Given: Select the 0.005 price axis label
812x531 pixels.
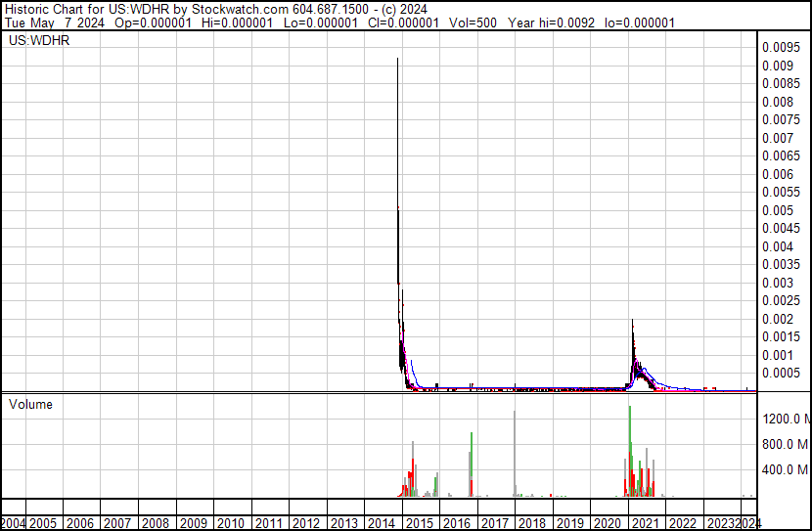Looking at the screenshot, I should click(x=778, y=210).
